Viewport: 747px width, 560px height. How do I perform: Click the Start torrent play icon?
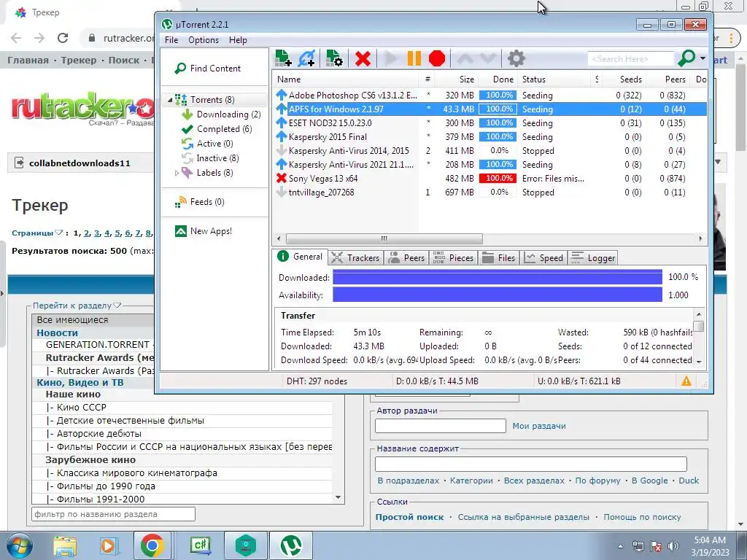[x=391, y=58]
